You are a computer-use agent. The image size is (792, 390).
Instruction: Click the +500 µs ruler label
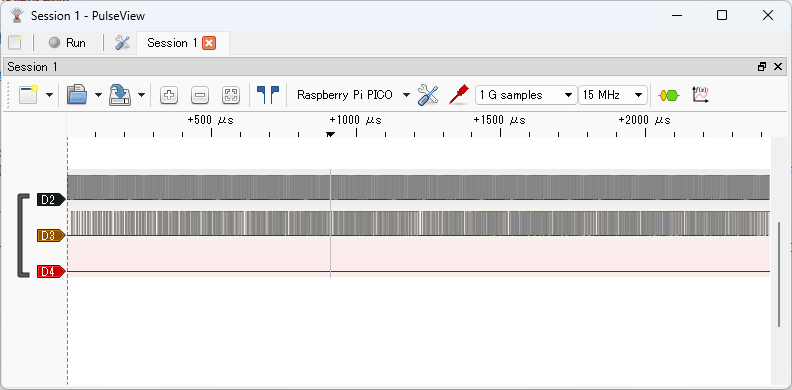[210, 120]
